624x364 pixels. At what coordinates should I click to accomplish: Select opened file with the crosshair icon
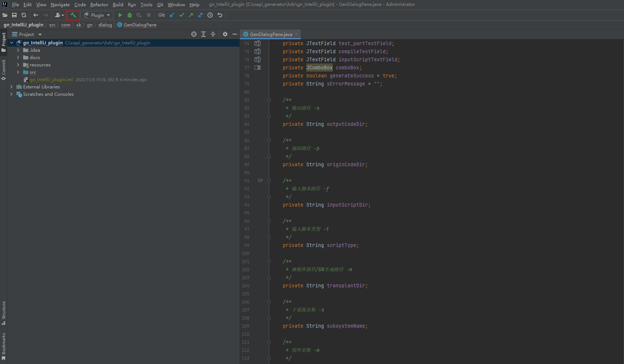coord(194,34)
